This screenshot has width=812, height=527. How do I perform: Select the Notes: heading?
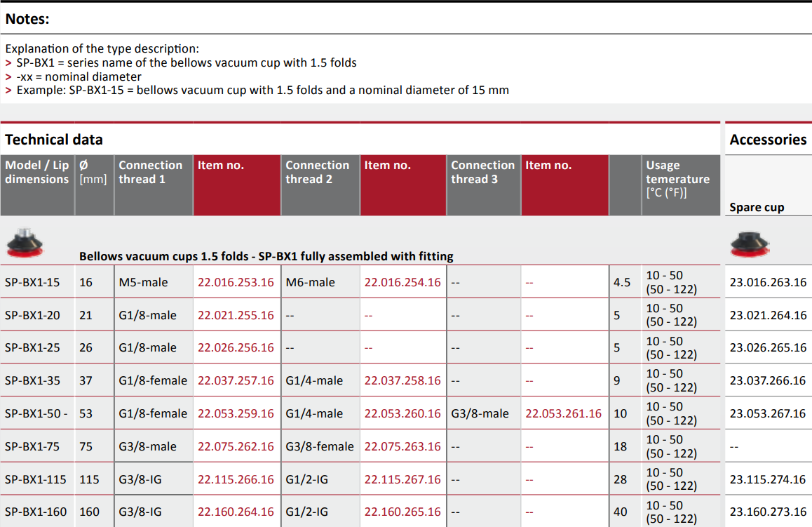[27, 19]
